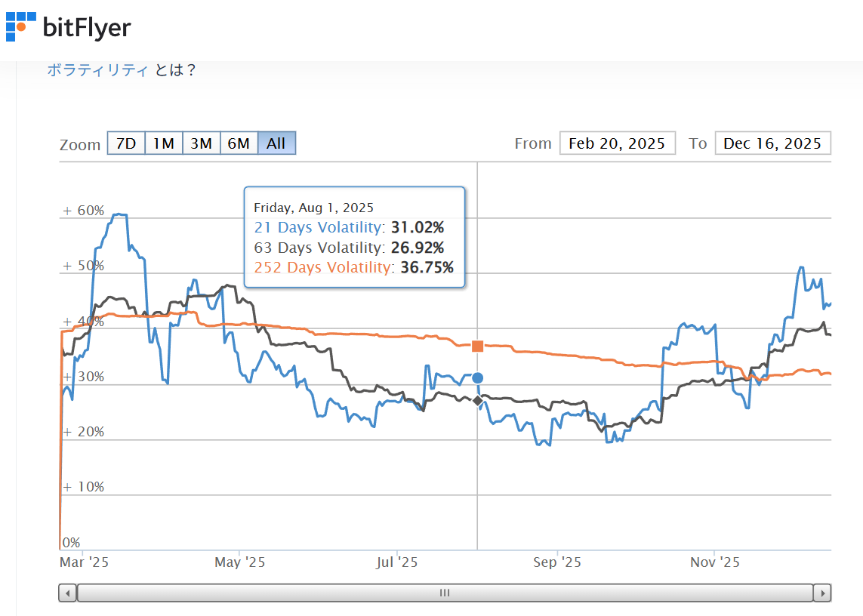
Task: Switch zoom to 3M
Action: coord(201,143)
